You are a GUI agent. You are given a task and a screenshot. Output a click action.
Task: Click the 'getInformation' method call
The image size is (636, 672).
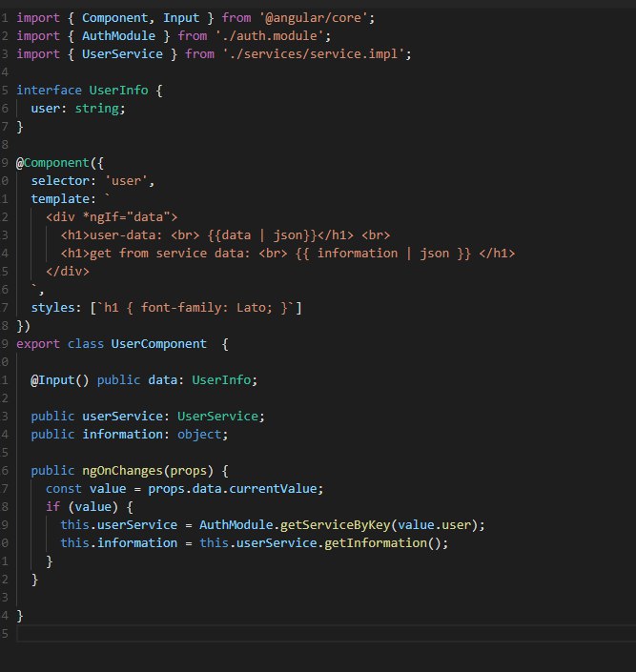(x=376, y=543)
